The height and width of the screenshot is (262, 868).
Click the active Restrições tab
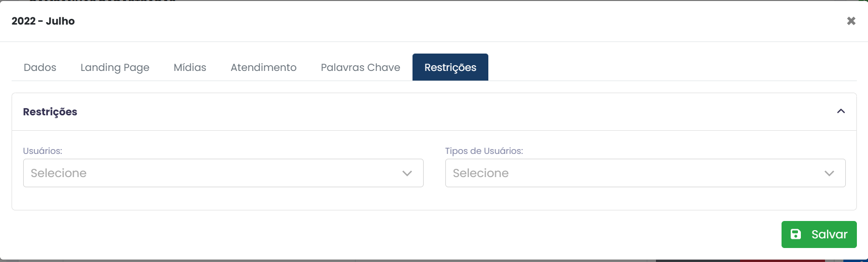tap(450, 68)
